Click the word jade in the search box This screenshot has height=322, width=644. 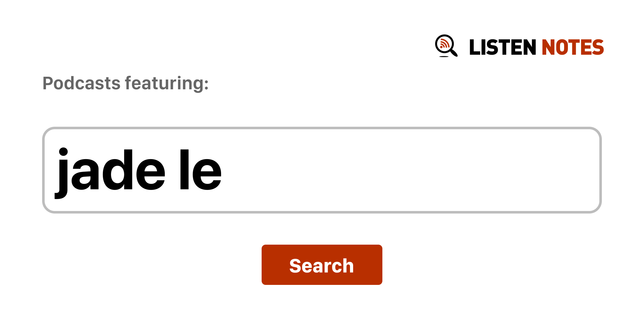click(x=110, y=173)
